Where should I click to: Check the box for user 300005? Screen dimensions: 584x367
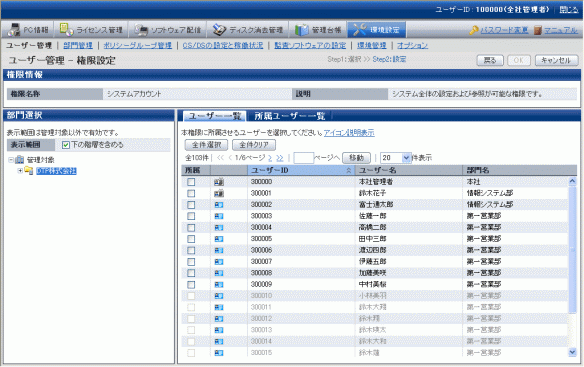click(191, 239)
